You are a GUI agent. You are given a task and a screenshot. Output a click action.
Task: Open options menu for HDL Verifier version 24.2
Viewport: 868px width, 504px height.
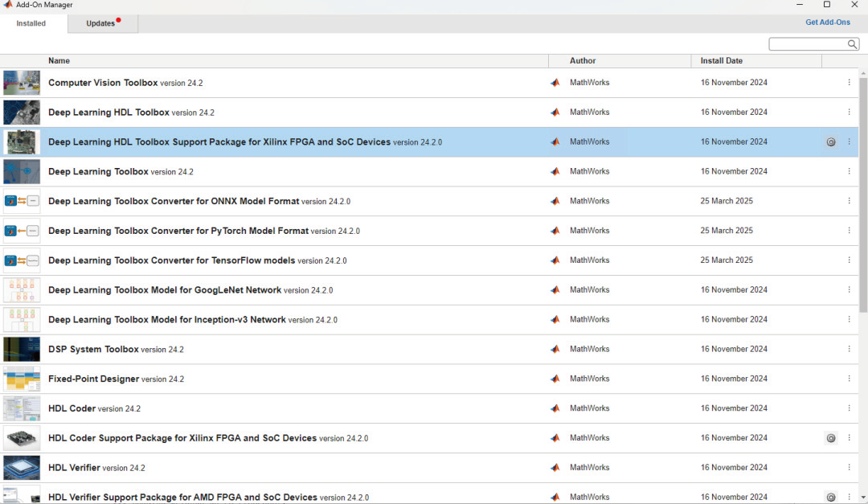click(849, 468)
